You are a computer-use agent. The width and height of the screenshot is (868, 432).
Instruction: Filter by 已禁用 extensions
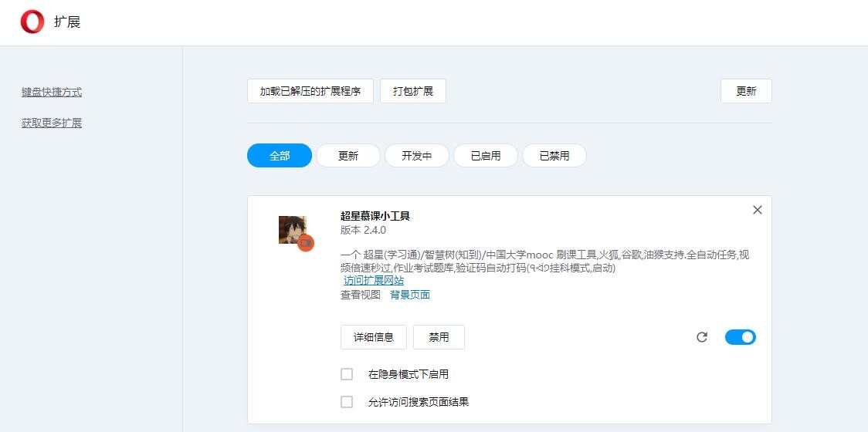[554, 156]
